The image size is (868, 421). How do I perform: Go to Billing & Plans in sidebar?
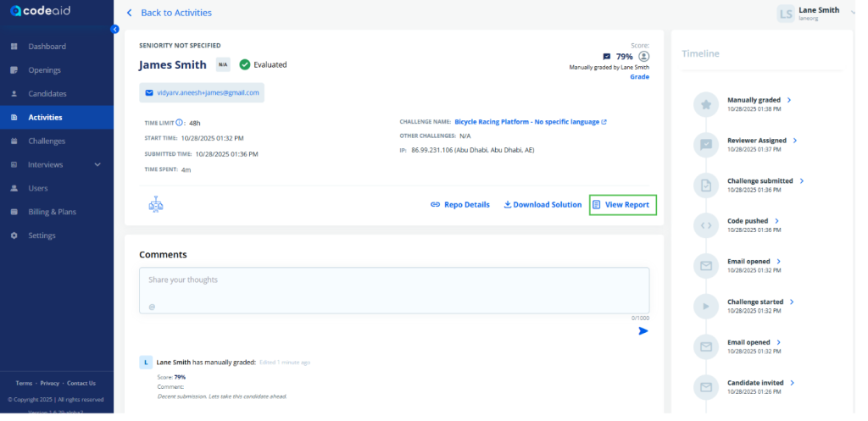pyautogui.click(x=52, y=212)
